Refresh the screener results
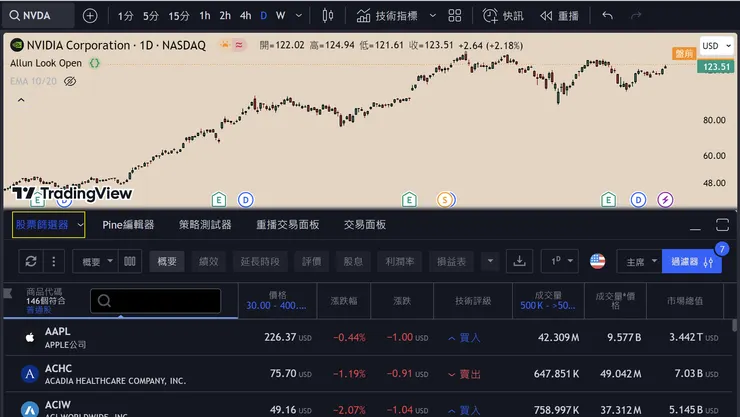740x417 pixels. coord(31,261)
